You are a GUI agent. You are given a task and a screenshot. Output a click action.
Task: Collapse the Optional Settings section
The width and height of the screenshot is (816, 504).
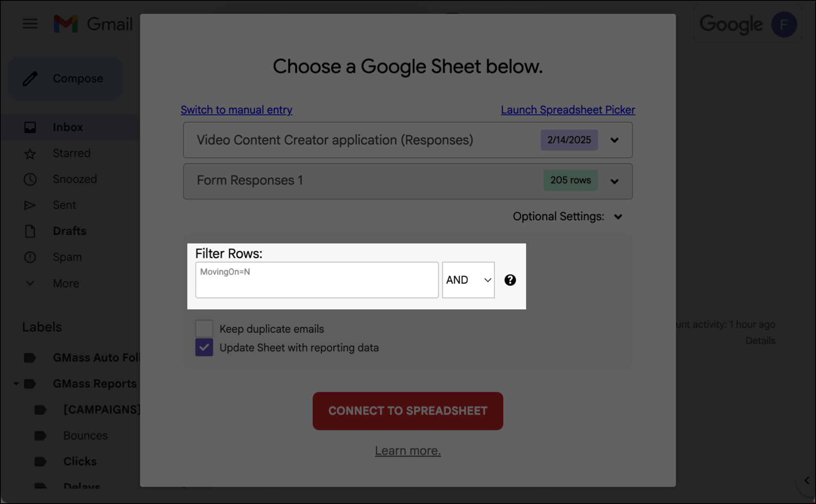[618, 217]
